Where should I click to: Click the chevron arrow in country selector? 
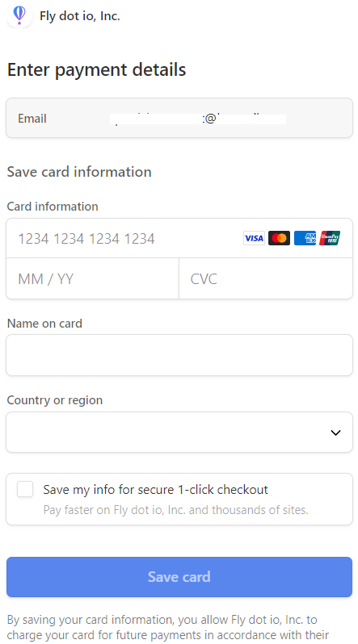tap(336, 433)
